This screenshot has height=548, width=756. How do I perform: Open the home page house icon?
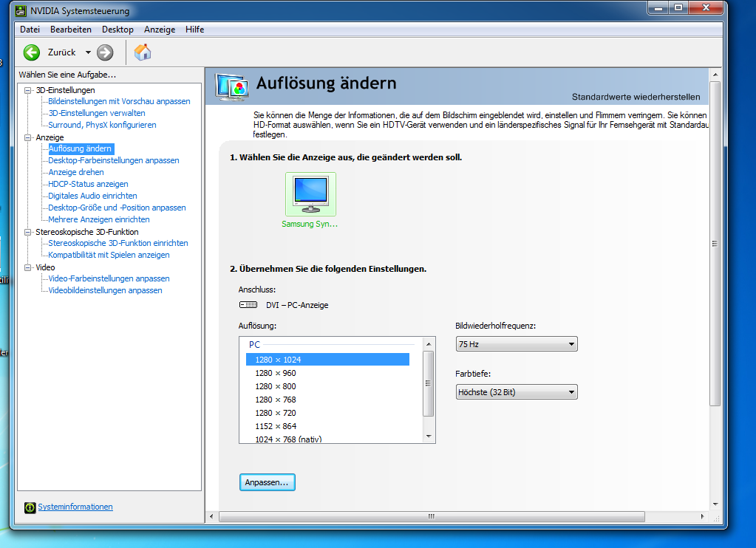(143, 52)
